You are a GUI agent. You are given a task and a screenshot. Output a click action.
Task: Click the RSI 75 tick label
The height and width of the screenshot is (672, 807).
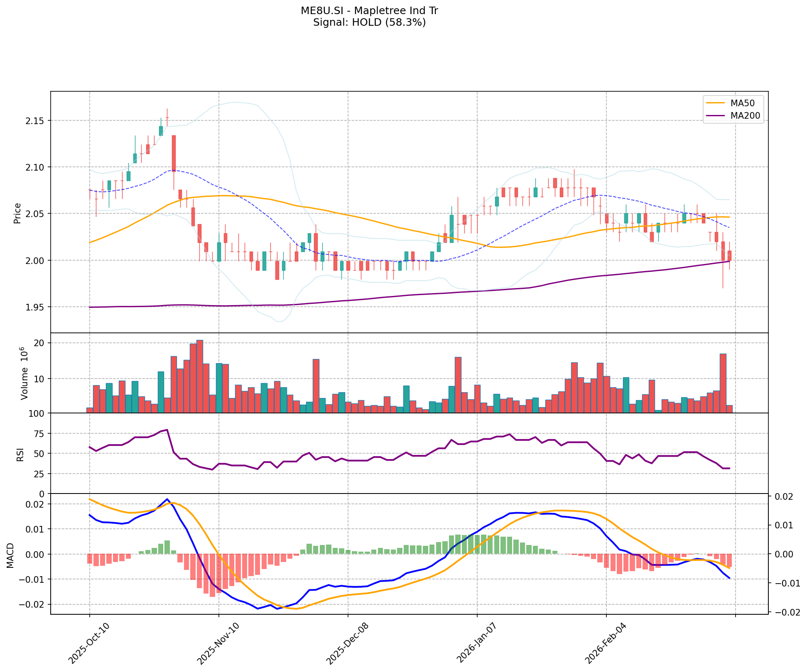(38, 434)
